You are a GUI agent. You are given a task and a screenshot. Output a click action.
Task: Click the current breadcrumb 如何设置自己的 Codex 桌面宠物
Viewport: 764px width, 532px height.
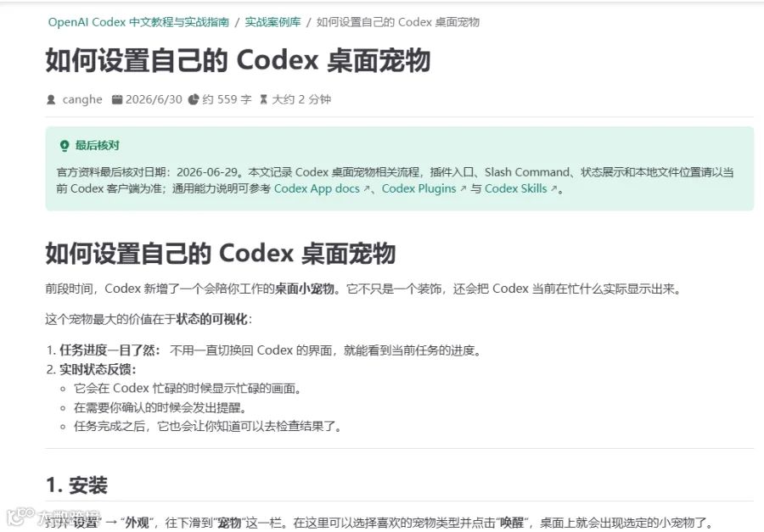click(398, 22)
